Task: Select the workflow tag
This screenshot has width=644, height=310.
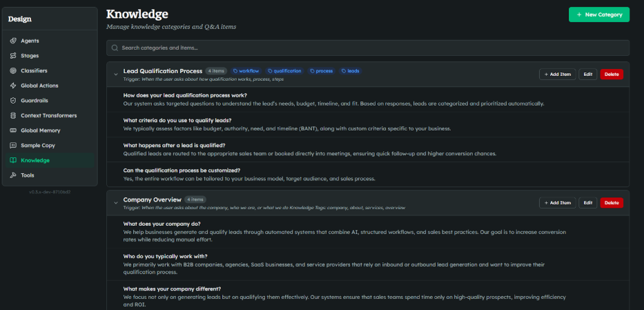Action: click(x=246, y=71)
